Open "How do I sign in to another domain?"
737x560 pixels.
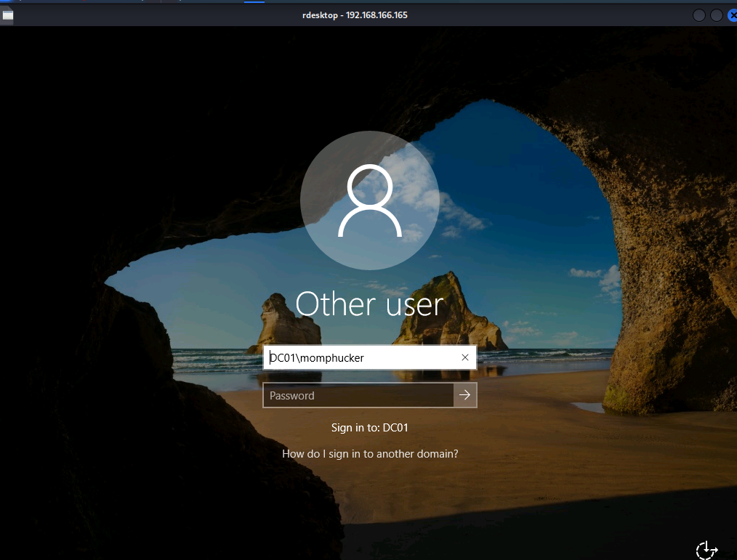(x=370, y=454)
